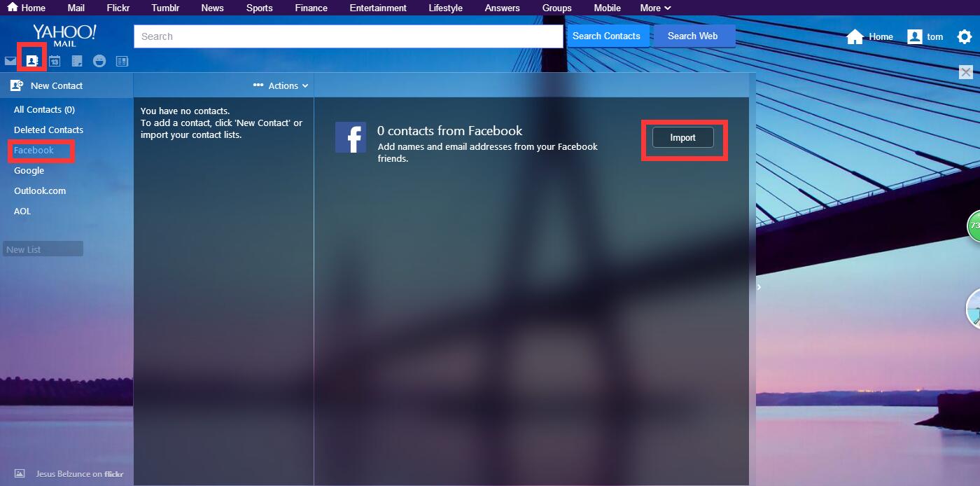This screenshot has height=486, width=980.
Task: Click the Search Contacts button
Action: pos(606,36)
